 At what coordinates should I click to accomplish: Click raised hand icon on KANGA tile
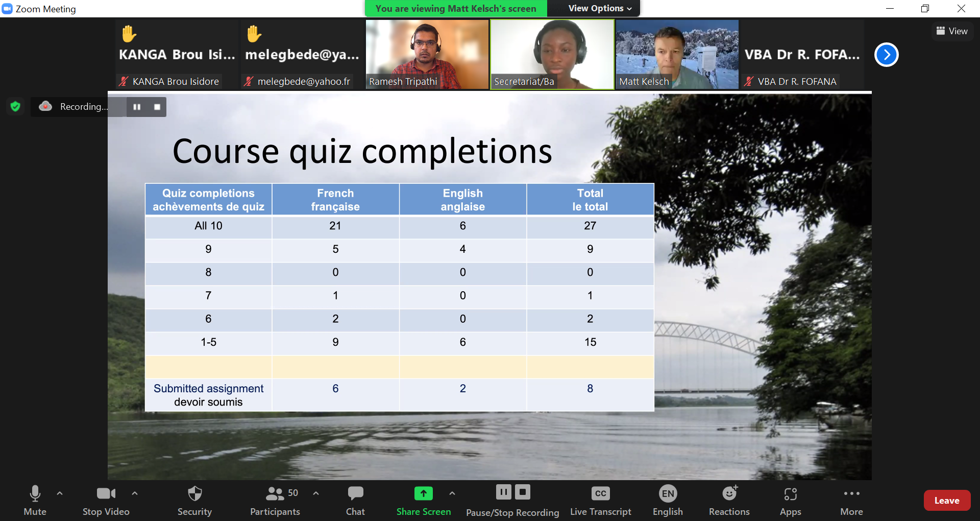129,34
